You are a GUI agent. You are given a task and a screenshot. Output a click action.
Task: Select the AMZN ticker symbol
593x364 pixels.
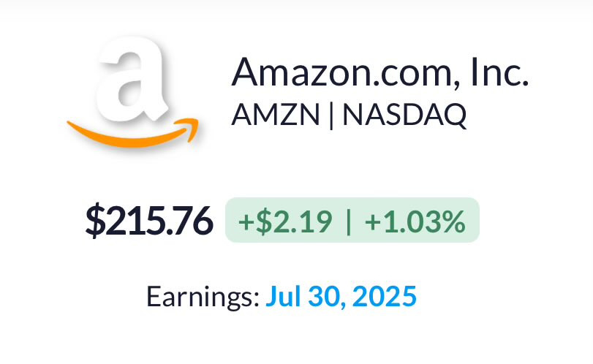pyautogui.click(x=276, y=115)
